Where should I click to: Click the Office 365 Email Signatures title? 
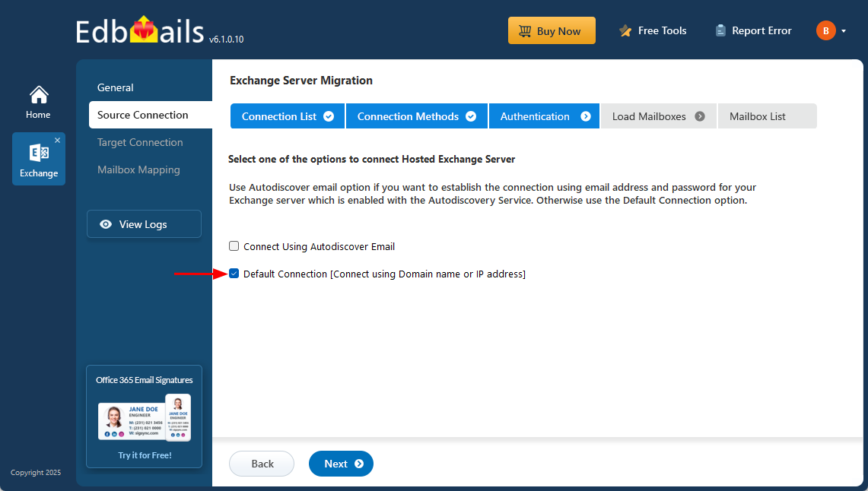[145, 380]
